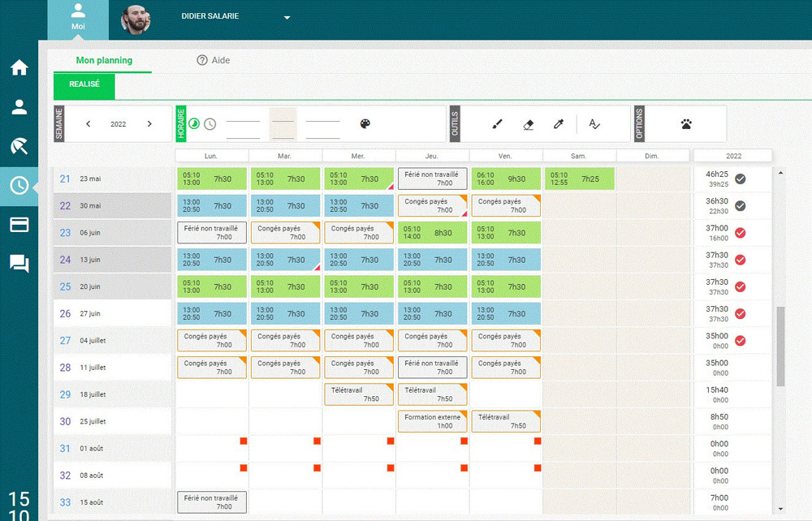
Task: Select the eyedropper tool in Outils
Action: [x=559, y=124]
